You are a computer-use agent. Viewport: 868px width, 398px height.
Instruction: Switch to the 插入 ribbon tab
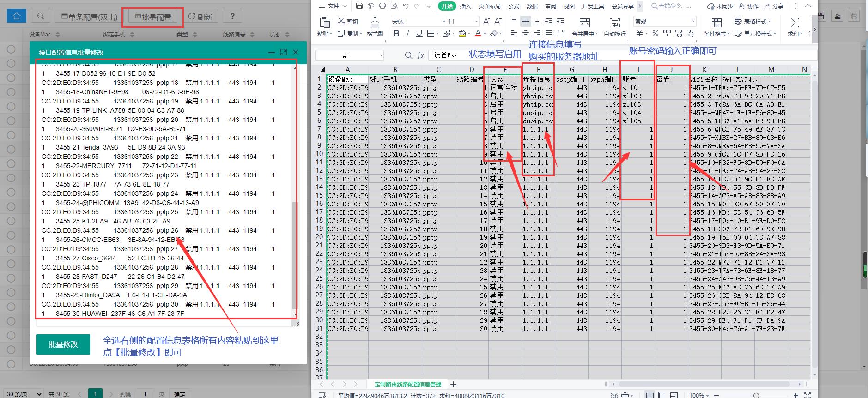click(466, 6)
